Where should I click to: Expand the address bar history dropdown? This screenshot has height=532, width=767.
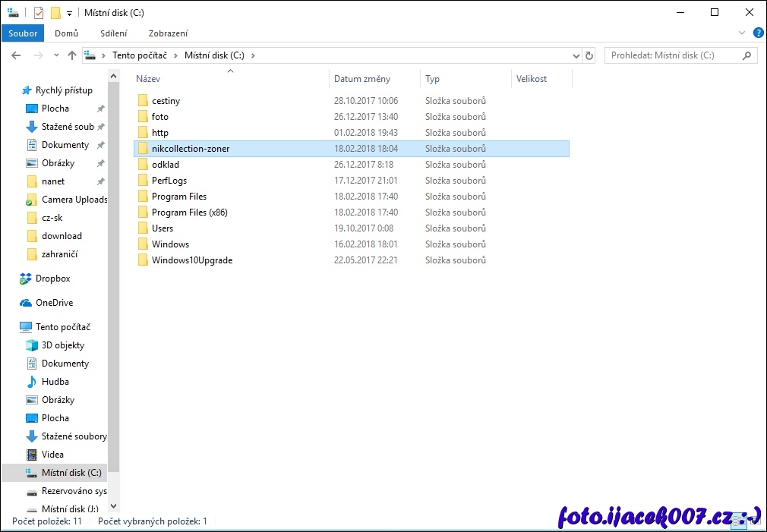pyautogui.click(x=576, y=55)
